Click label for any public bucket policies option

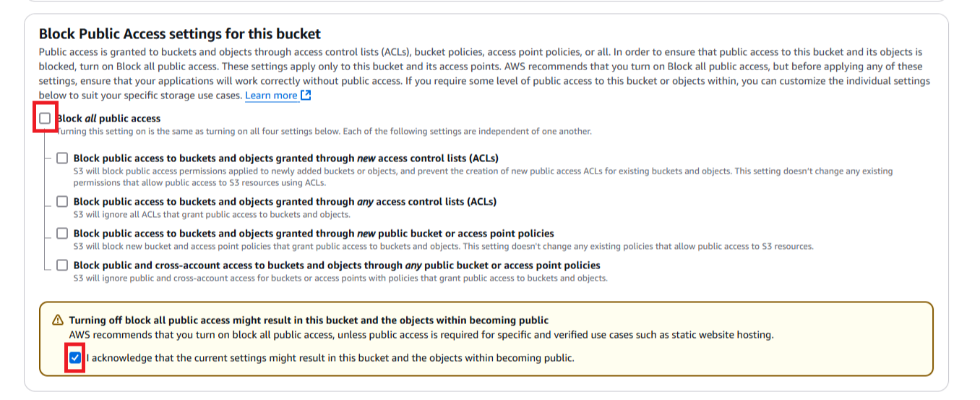[336, 265]
